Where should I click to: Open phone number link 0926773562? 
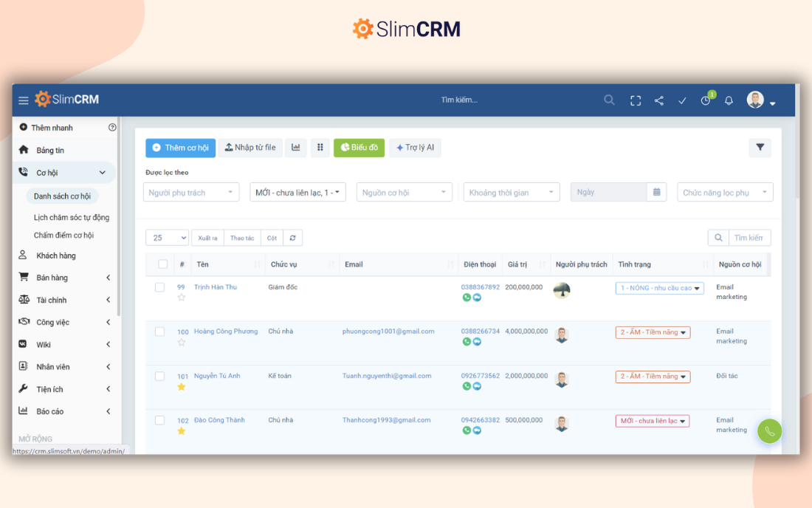click(x=480, y=376)
